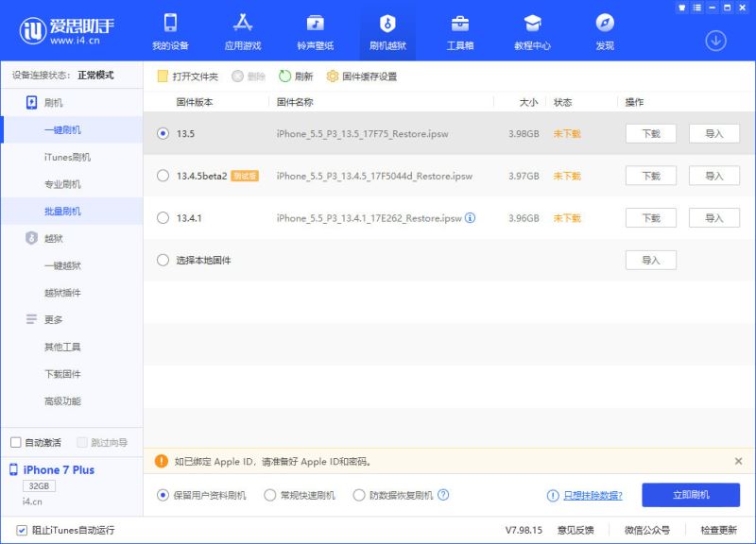Select firmware 13.4.5beta2 radio button
This screenshot has width=756, height=544.
pyautogui.click(x=163, y=176)
